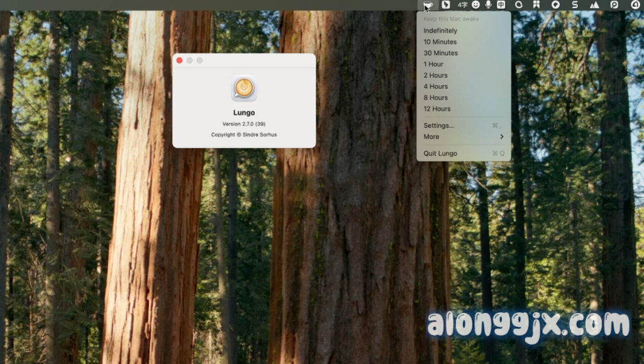Expand the More submenu
This screenshot has height=364, width=644.
pos(464,137)
